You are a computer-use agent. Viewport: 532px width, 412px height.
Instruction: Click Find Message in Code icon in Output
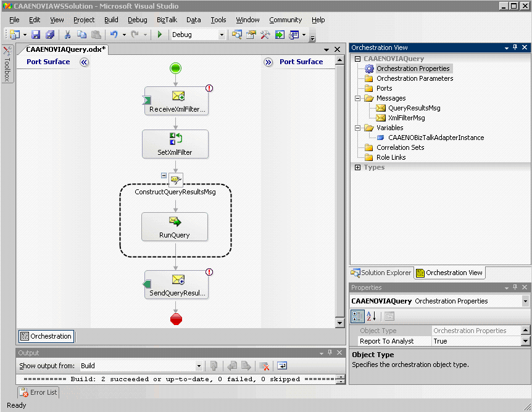point(214,366)
